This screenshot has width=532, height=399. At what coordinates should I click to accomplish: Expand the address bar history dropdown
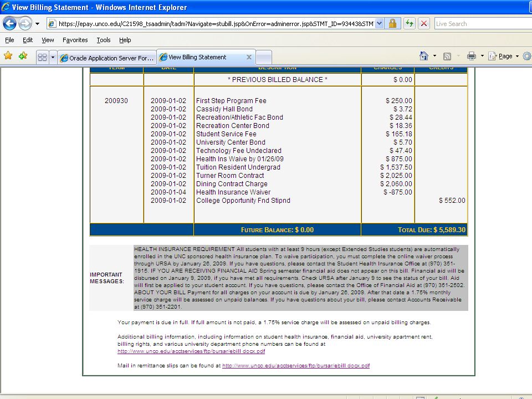tap(379, 23)
